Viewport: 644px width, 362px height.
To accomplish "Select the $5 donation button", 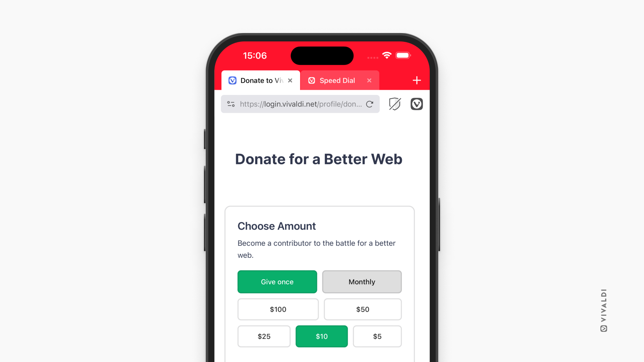I will 377,336.
